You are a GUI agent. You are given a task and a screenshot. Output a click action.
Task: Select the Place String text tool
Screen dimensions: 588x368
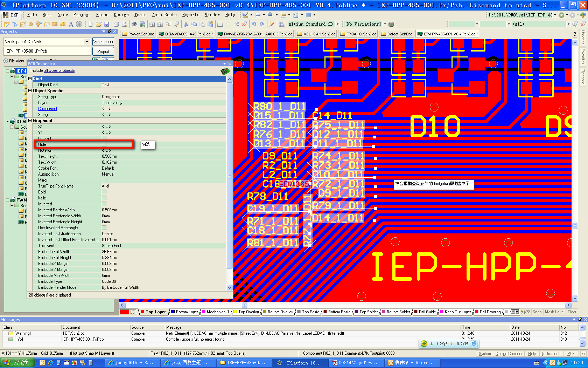coord(71,24)
